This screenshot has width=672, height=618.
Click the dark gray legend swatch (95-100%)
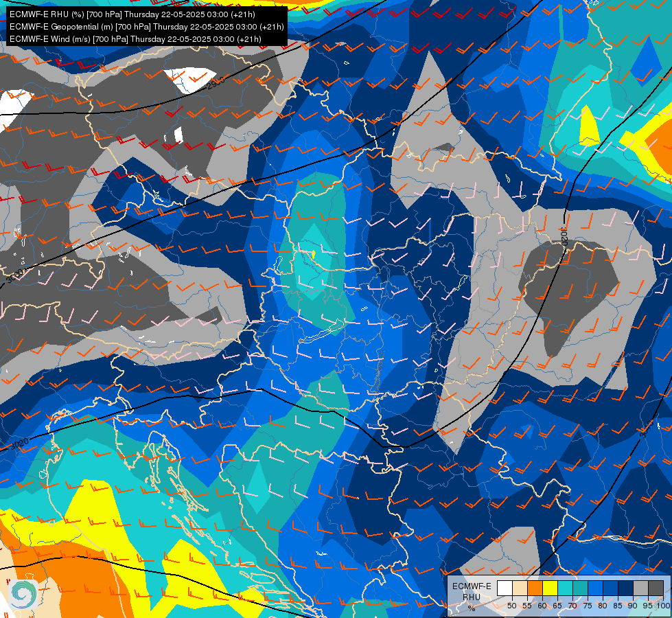(x=656, y=588)
